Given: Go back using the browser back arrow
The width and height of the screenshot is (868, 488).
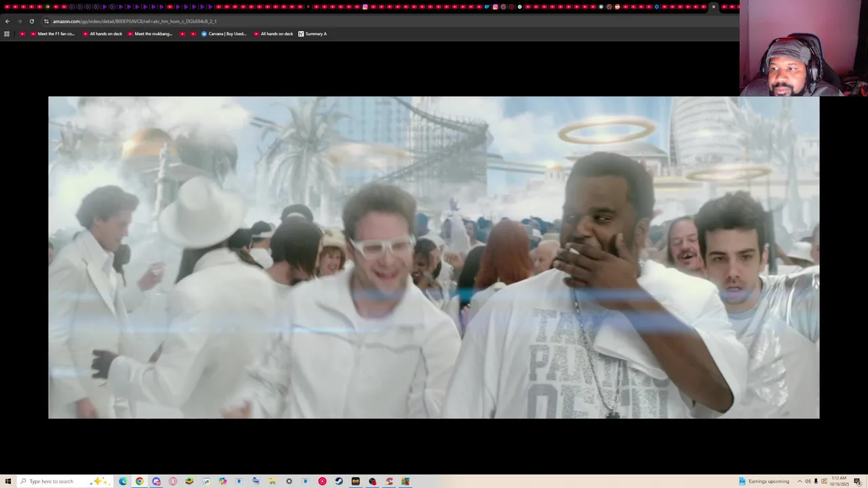Looking at the screenshot, I should (x=7, y=21).
